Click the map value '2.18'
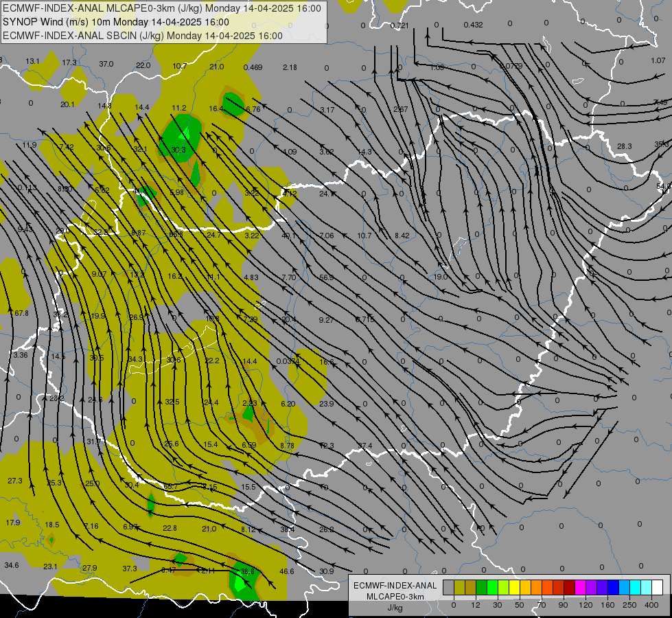672x618 pixels. [x=290, y=67]
